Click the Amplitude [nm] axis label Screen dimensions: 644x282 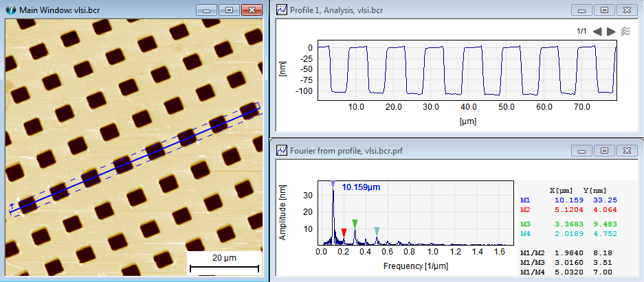[282, 212]
